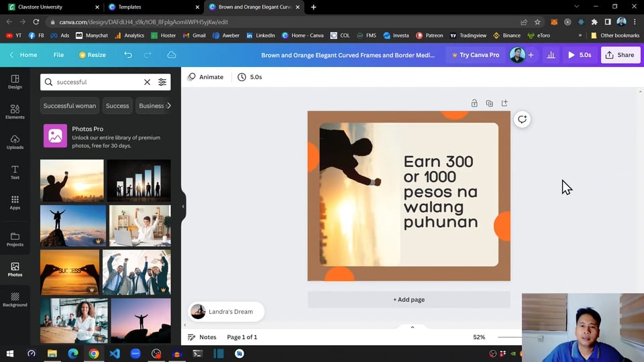Select the Successful woman suggestion chip
This screenshot has height=362, width=644.
pyautogui.click(x=70, y=106)
